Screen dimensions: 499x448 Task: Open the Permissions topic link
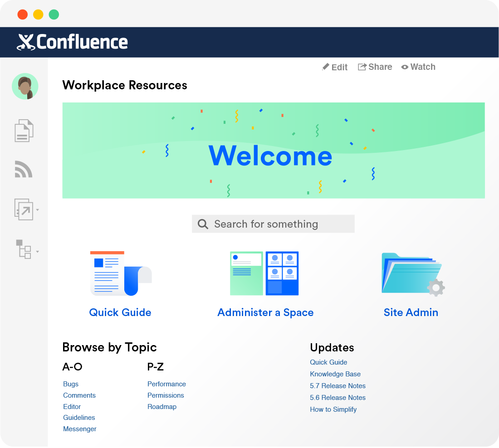point(166,395)
